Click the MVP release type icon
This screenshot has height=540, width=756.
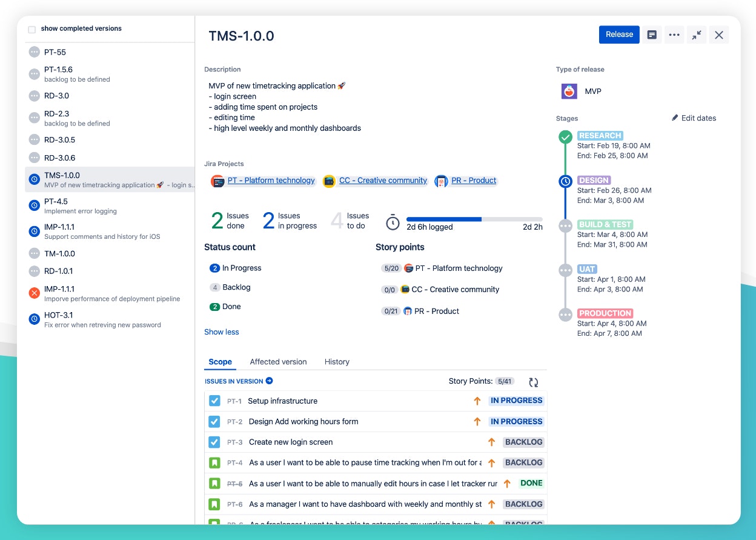[x=568, y=91]
